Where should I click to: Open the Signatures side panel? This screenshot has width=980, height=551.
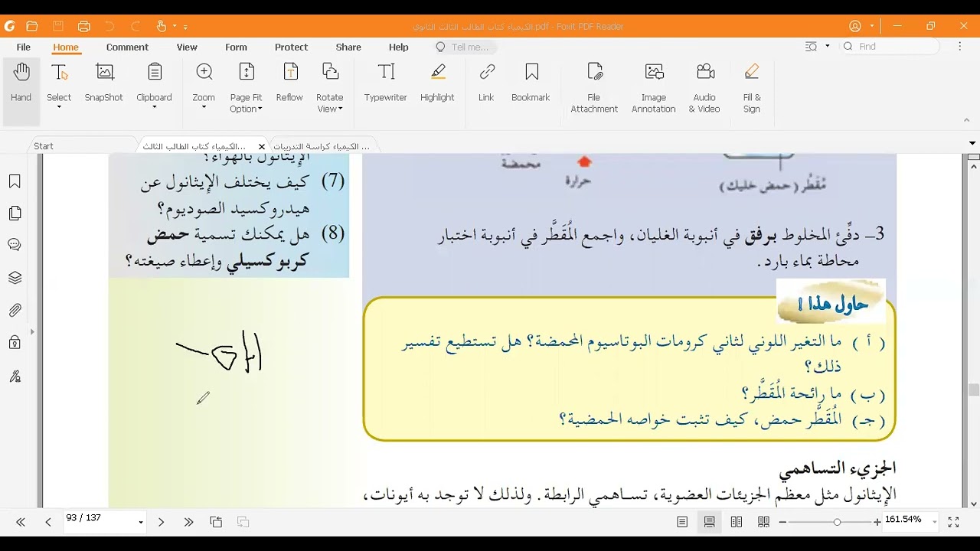(x=15, y=376)
